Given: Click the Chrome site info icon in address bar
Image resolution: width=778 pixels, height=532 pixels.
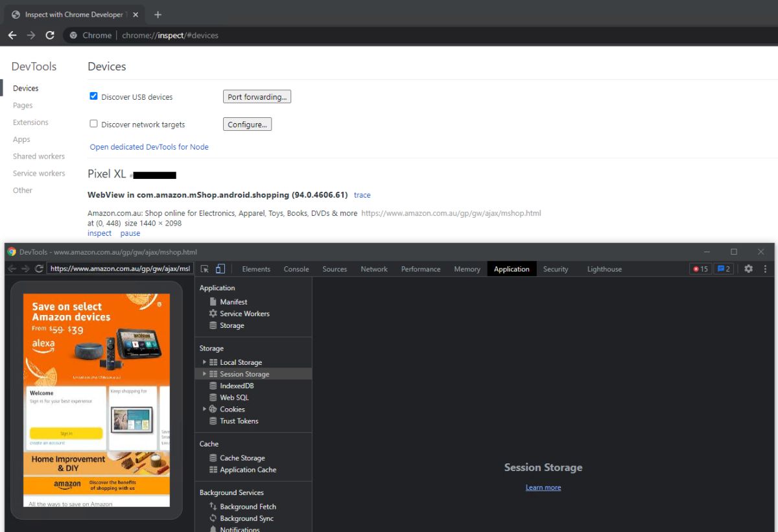Looking at the screenshot, I should (74, 35).
